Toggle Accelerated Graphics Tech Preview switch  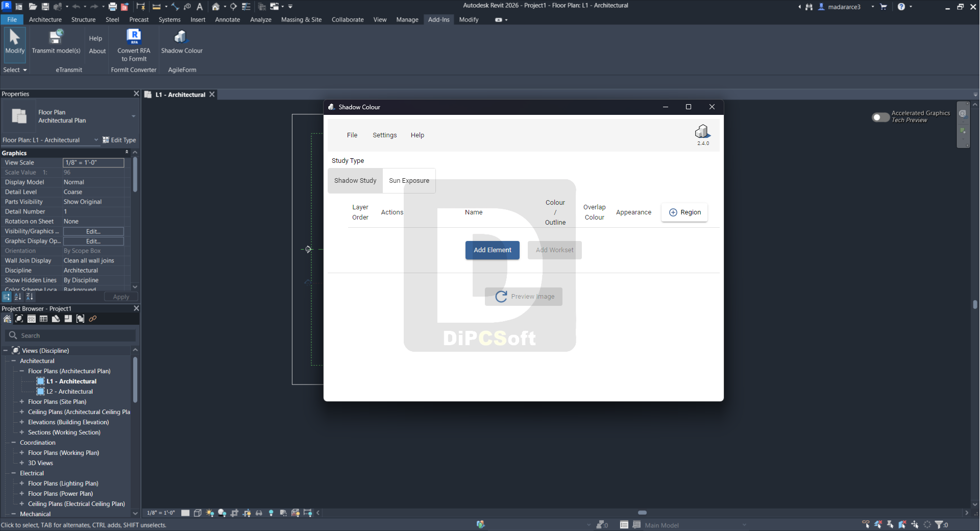tap(880, 117)
